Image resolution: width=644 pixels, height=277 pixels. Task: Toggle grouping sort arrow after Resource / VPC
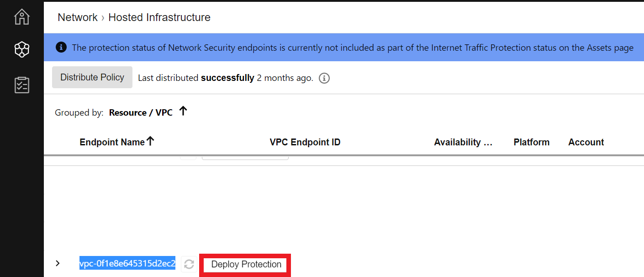[x=183, y=111]
